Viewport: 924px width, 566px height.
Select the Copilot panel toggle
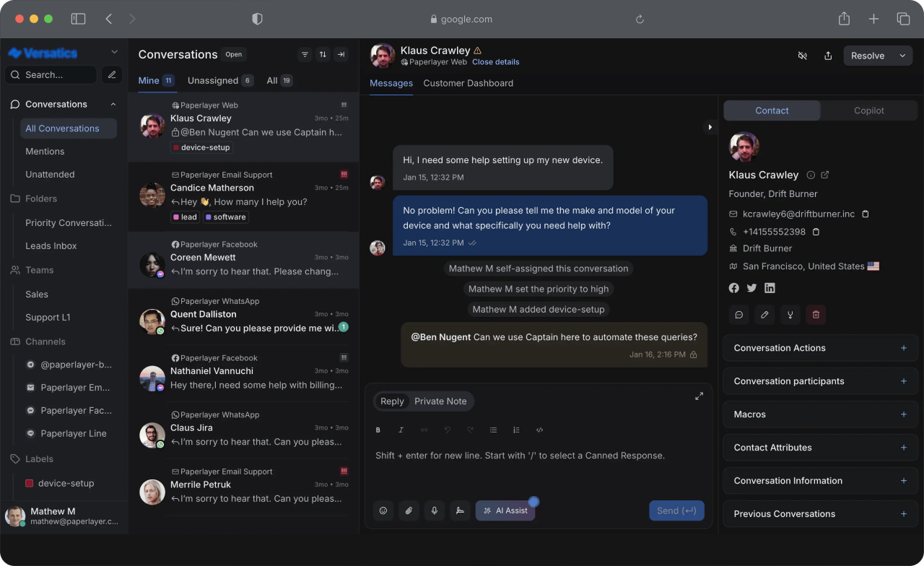869,110
